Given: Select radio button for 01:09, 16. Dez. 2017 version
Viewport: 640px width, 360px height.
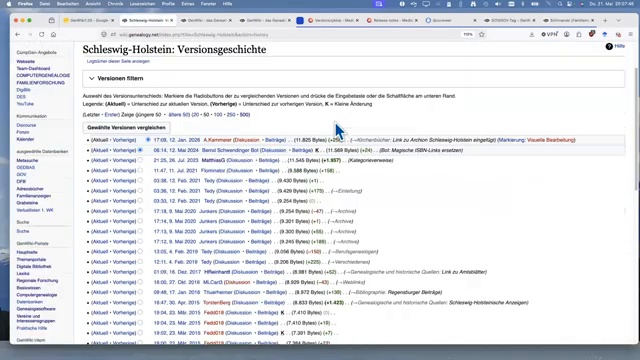Looking at the screenshot, I should [x=140, y=272].
